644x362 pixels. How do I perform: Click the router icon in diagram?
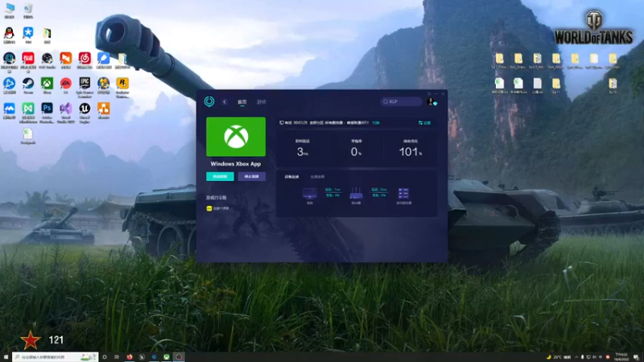(356, 193)
